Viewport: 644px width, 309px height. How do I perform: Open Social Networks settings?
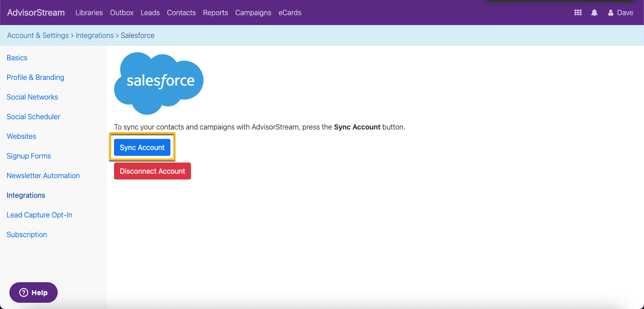coord(32,97)
